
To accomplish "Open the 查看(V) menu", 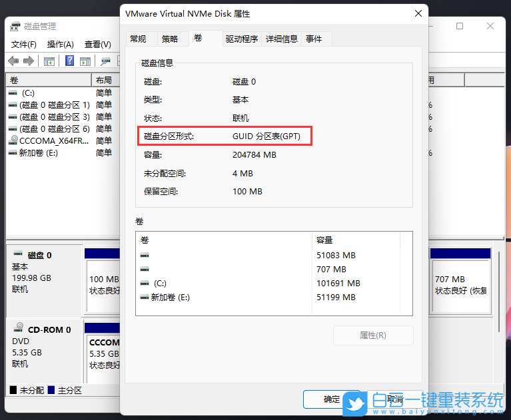I will 98,45.
